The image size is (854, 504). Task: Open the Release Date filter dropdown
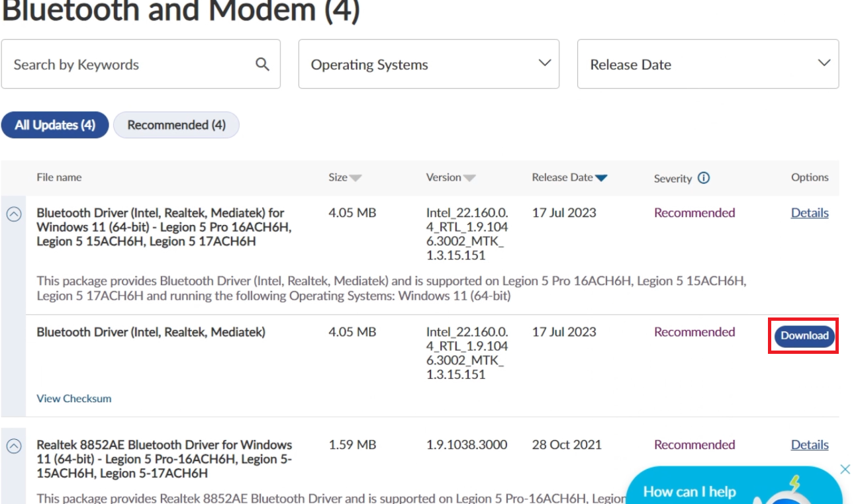pos(708,64)
